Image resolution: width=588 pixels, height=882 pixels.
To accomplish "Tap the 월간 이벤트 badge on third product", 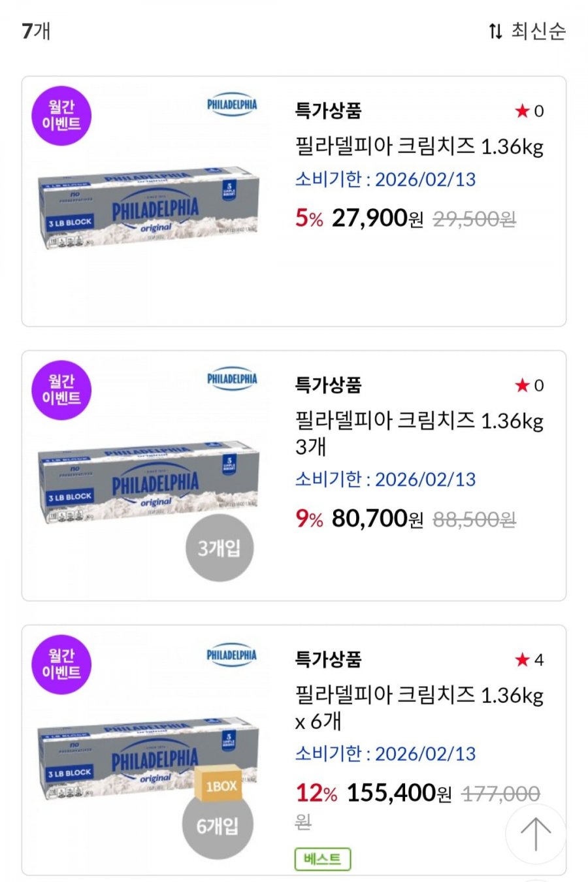I will (61, 664).
